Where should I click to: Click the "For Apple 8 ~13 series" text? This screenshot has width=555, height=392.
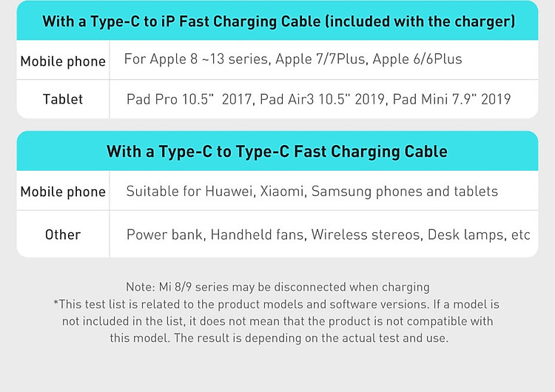click(195, 59)
